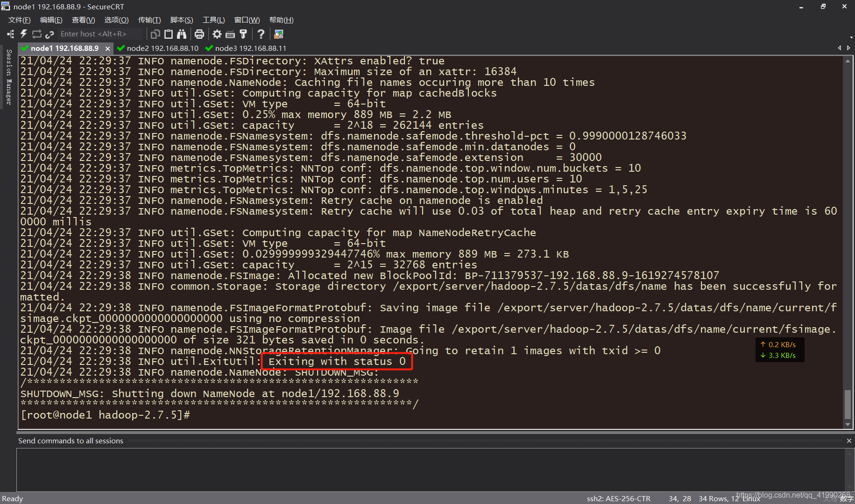
Task: Click terminal scrollbar down arrow
Action: click(x=848, y=424)
